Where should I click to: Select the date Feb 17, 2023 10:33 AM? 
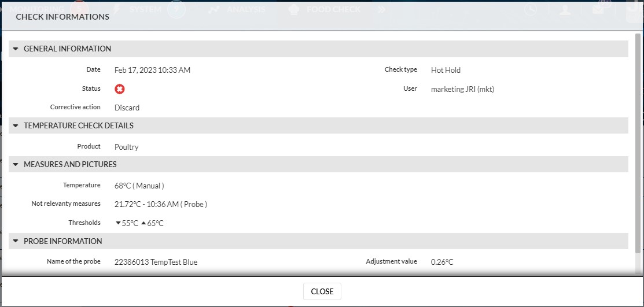[x=152, y=70]
